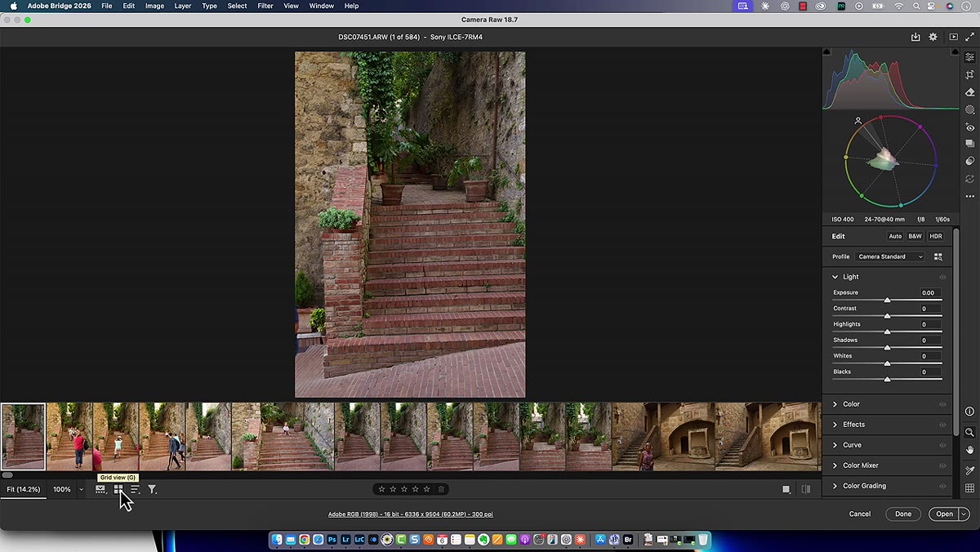This screenshot has width=980, height=552.
Task: Toggle shadow clipping warning in histogram
Action: (826, 52)
